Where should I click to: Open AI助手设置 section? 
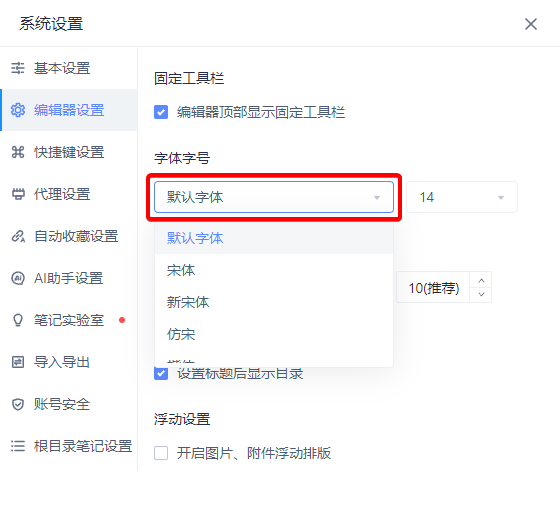click(x=69, y=278)
